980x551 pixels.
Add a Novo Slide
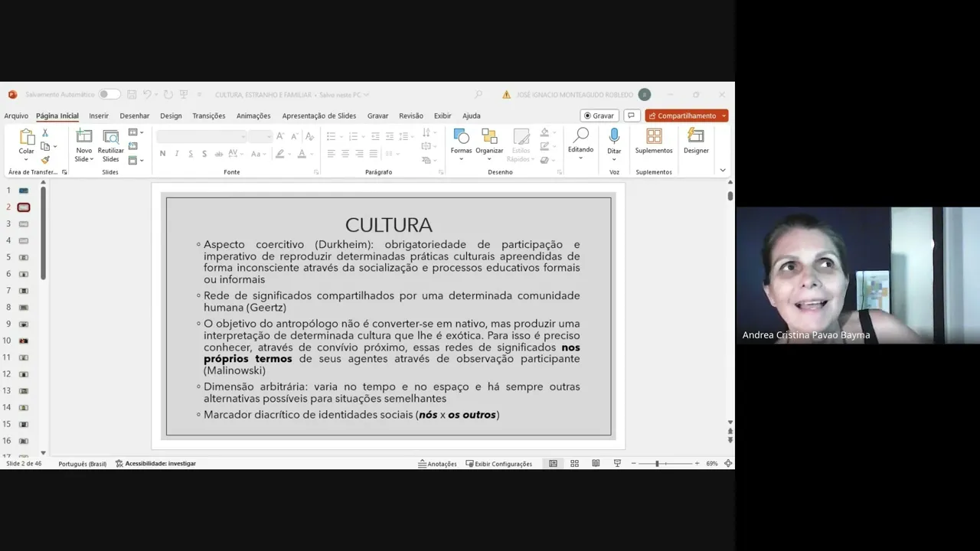coord(84,145)
